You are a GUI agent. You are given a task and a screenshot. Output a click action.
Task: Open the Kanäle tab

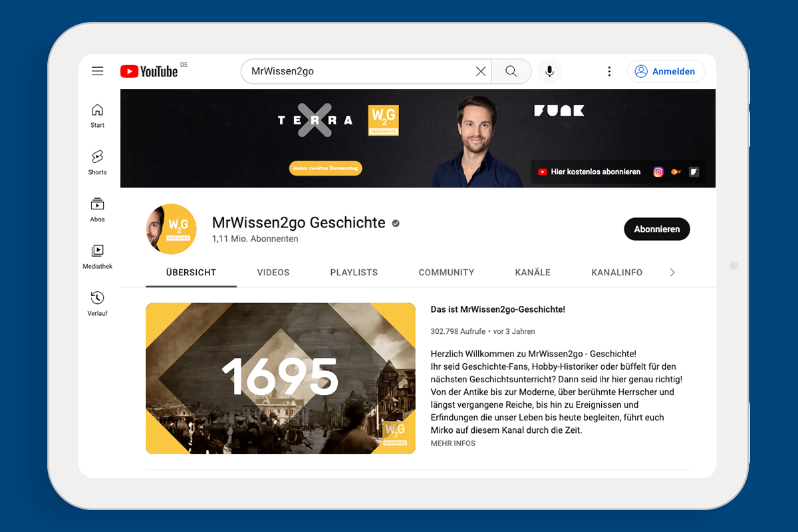click(x=533, y=273)
